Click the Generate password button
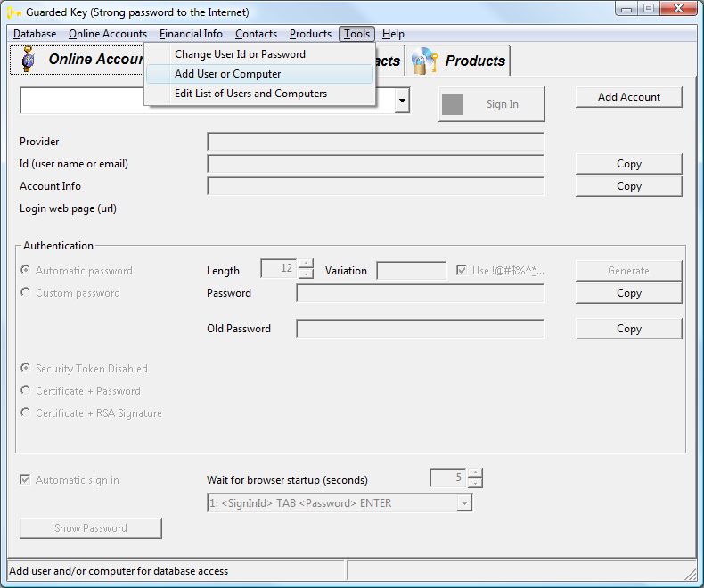 628,271
